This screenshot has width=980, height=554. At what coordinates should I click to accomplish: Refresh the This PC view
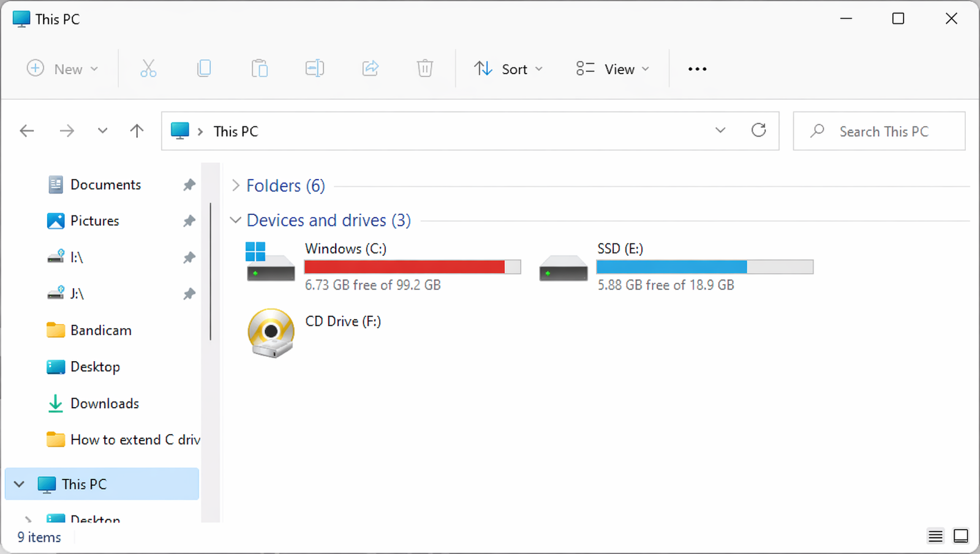click(x=759, y=130)
